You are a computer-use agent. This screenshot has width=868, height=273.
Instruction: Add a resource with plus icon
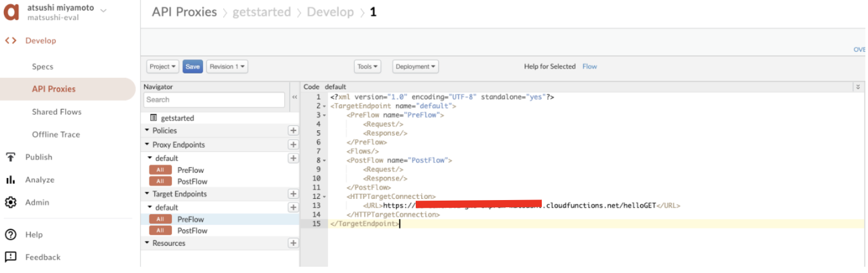[x=293, y=243]
